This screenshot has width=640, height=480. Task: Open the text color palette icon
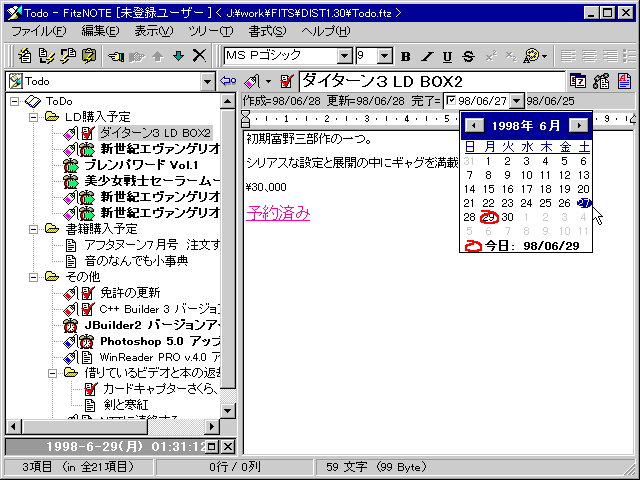(531, 56)
